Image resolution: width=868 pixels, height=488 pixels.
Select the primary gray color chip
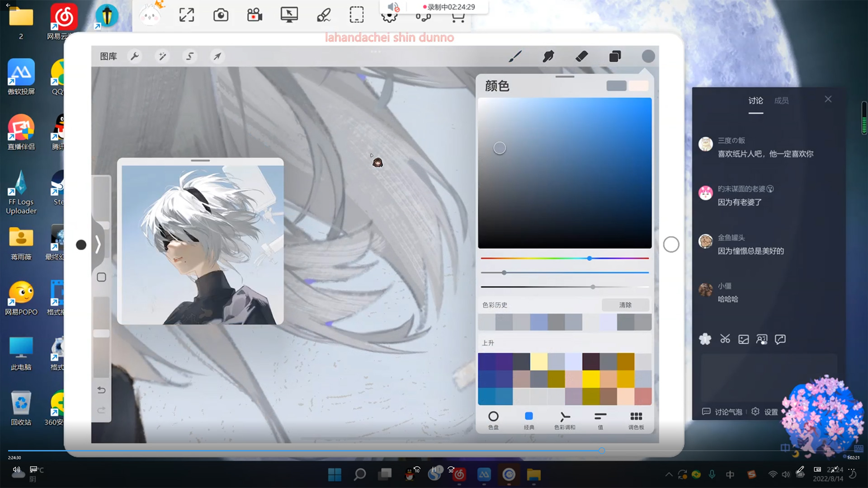[616, 86]
